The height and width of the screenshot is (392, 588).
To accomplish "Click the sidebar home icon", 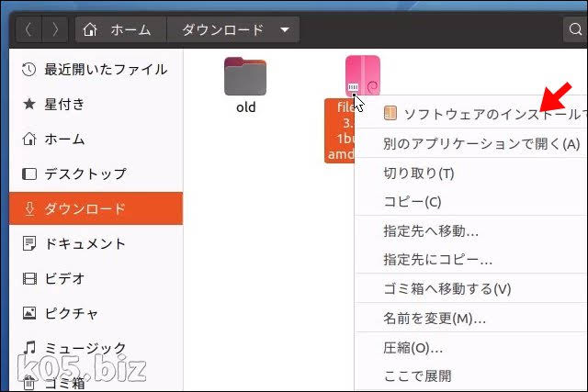I will pyautogui.click(x=29, y=139).
